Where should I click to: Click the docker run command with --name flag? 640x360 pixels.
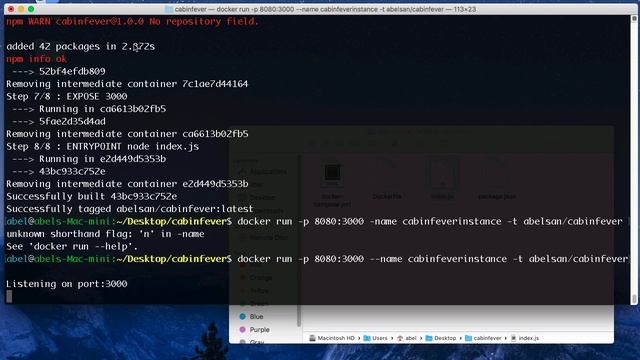(x=433, y=259)
